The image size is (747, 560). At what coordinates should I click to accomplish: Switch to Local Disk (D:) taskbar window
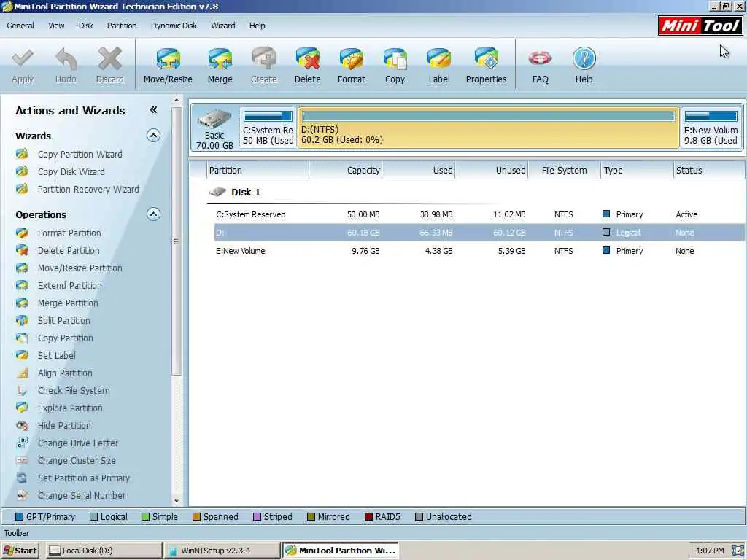tap(104, 551)
